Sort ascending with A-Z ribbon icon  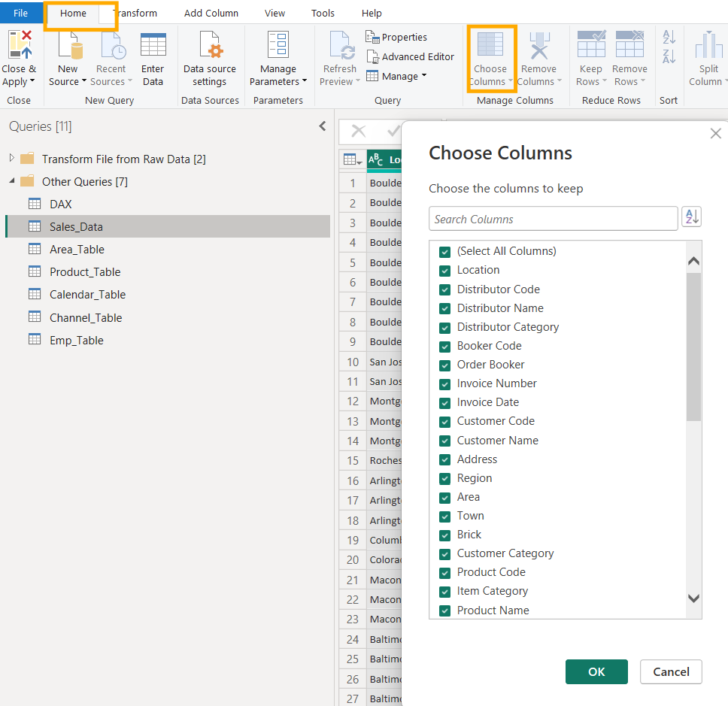pos(669,37)
